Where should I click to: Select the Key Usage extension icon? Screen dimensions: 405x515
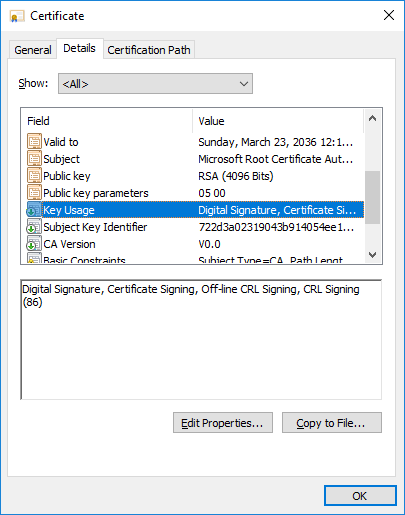coord(34,209)
